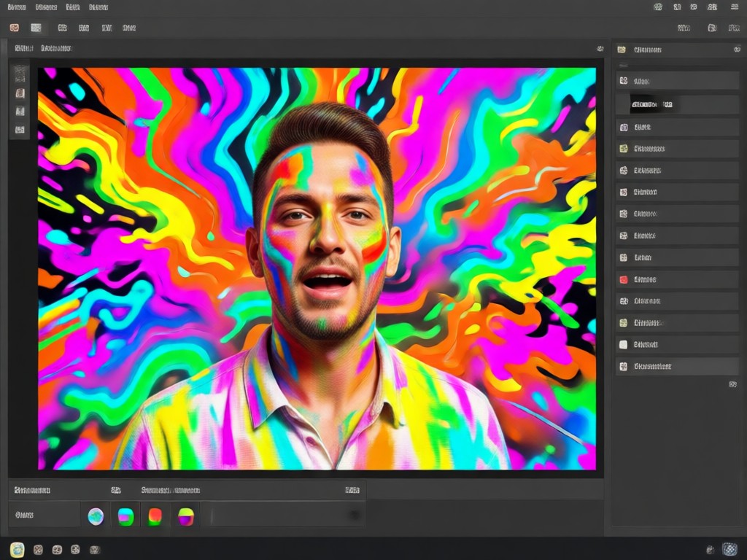
Task: Select the bottom tool in the left tool strip
Action: (x=20, y=130)
